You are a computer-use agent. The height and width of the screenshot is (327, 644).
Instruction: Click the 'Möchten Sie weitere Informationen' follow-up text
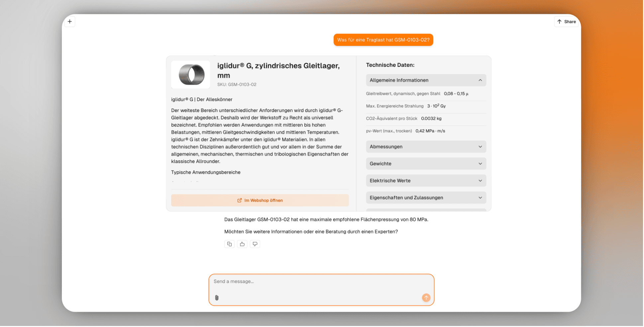[x=311, y=232]
